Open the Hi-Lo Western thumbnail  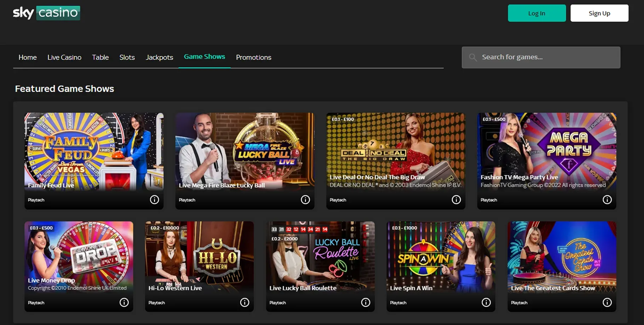[x=199, y=258]
